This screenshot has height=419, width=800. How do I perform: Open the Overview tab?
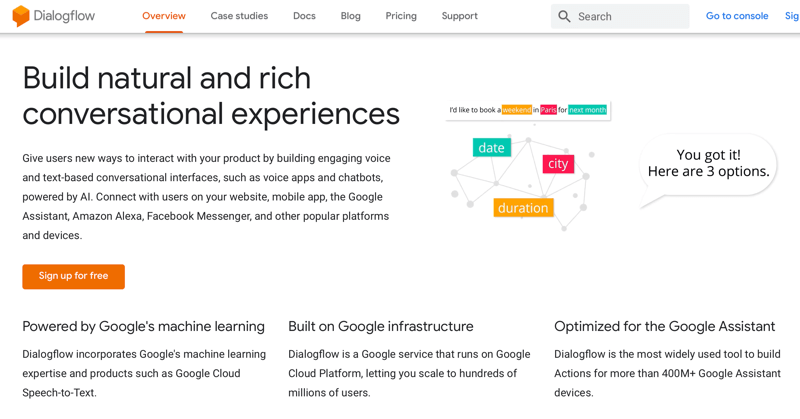[x=164, y=16]
